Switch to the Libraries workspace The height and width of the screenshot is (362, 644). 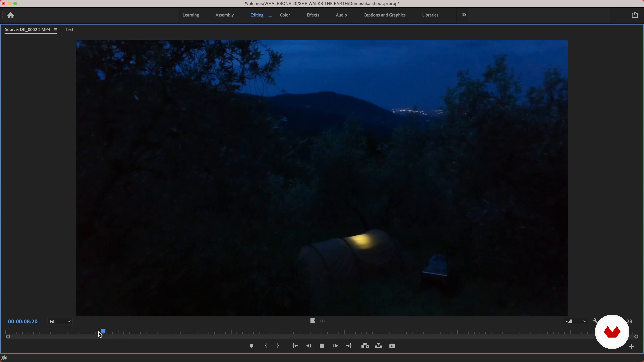(430, 15)
